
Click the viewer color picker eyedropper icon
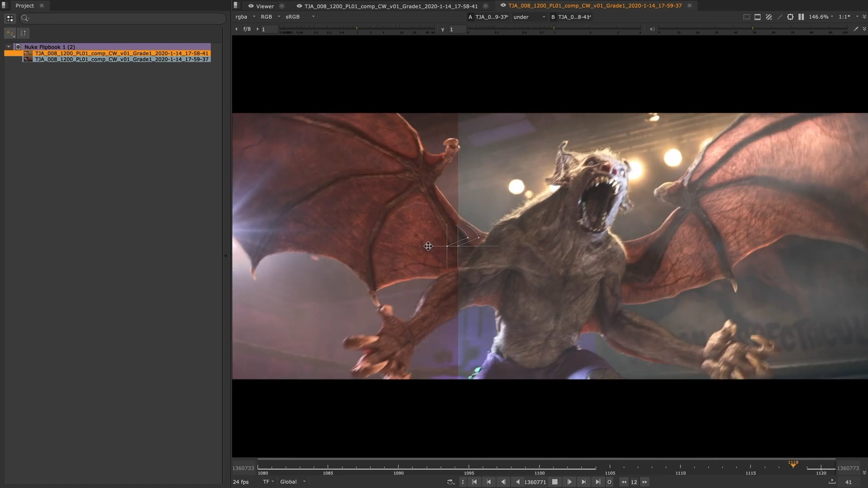click(855, 29)
